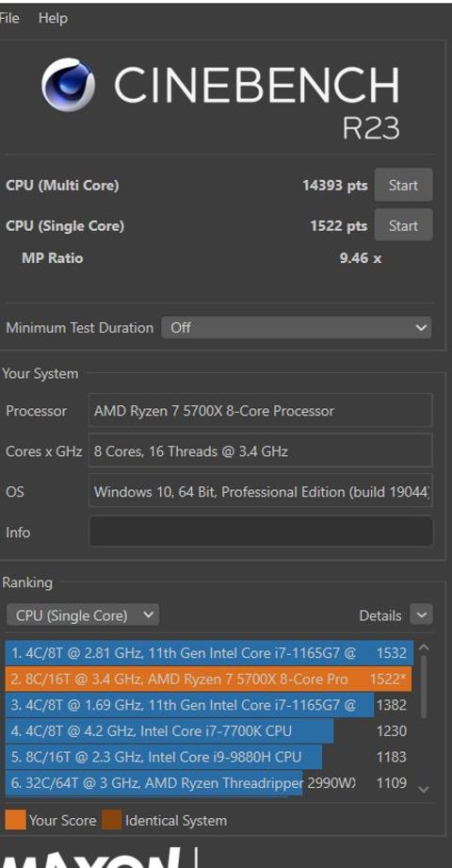Click the scroll-up arrow in the Ranking list
The height and width of the screenshot is (868, 452).
click(x=423, y=647)
